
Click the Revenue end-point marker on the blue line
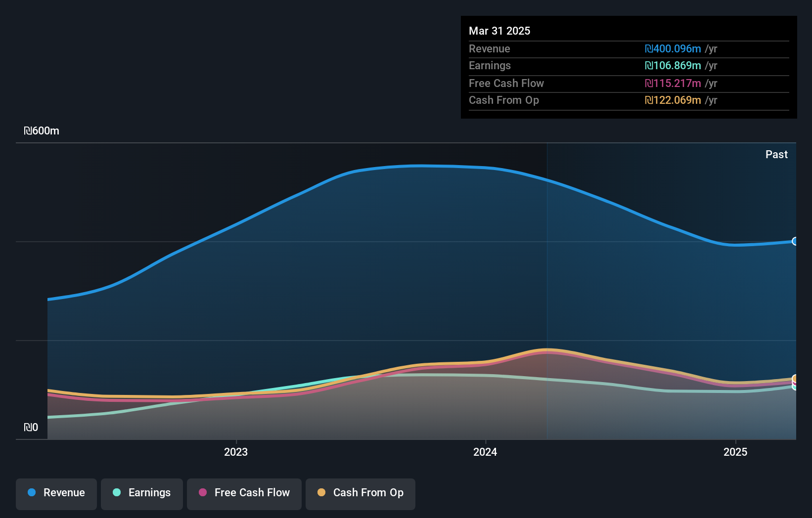[x=795, y=241]
